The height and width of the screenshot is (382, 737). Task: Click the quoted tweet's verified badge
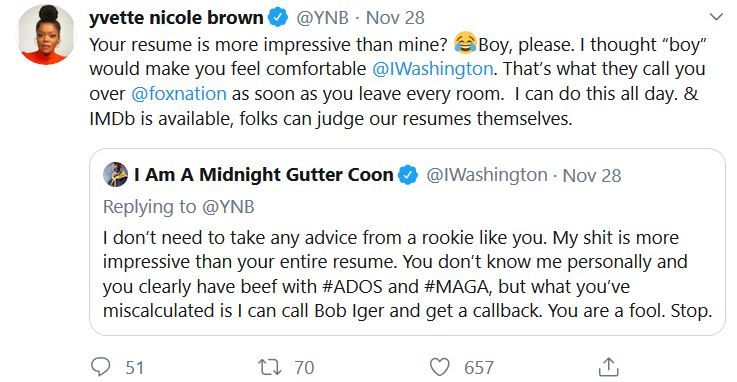tap(408, 175)
